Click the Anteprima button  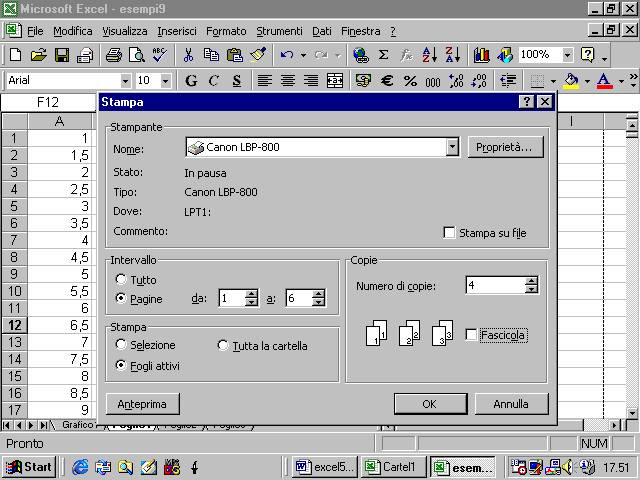coord(142,404)
